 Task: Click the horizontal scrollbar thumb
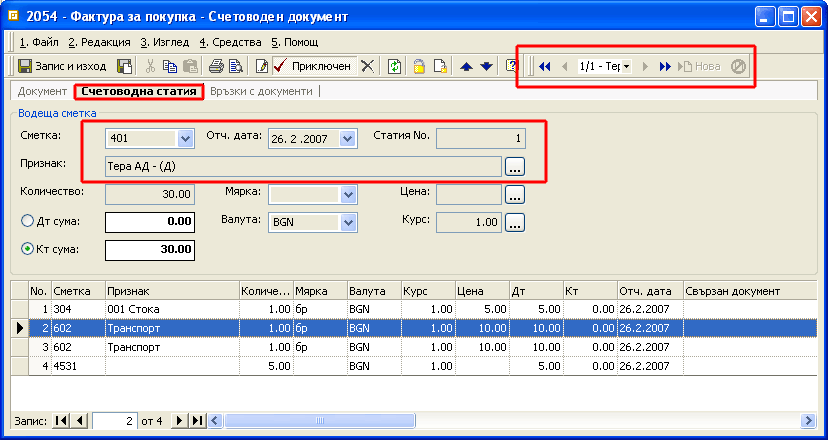coord(319,421)
